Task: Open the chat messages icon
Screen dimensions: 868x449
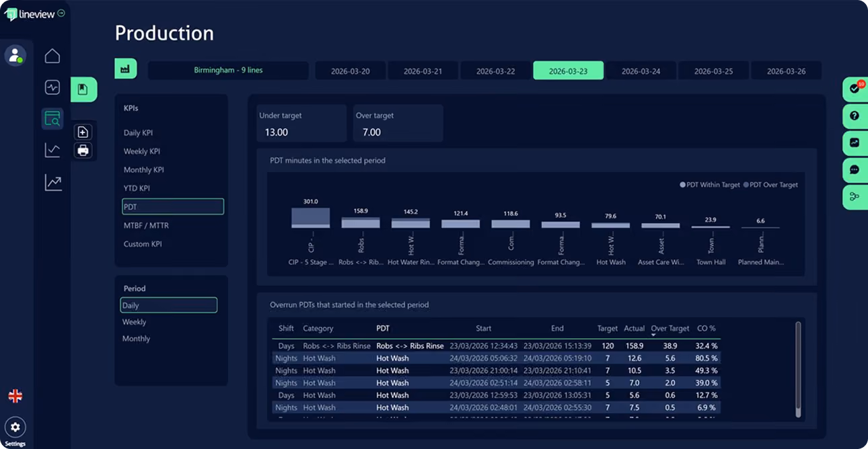Action: click(x=855, y=170)
